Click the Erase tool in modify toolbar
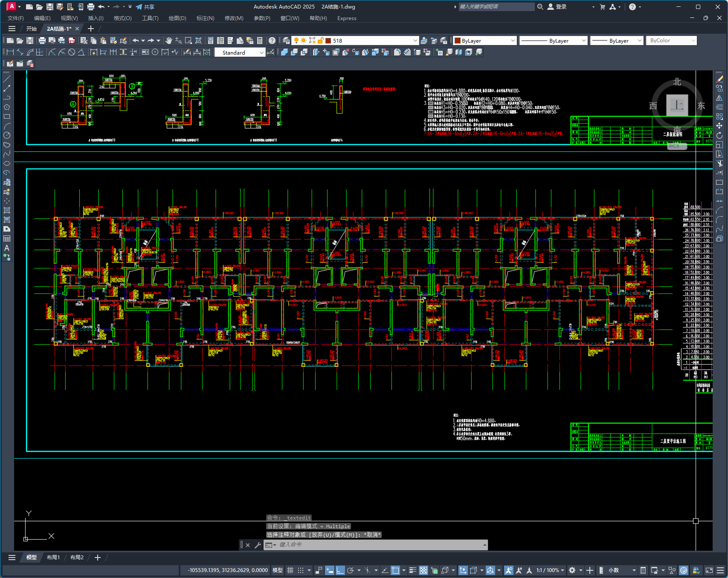728x578 pixels. click(x=719, y=79)
